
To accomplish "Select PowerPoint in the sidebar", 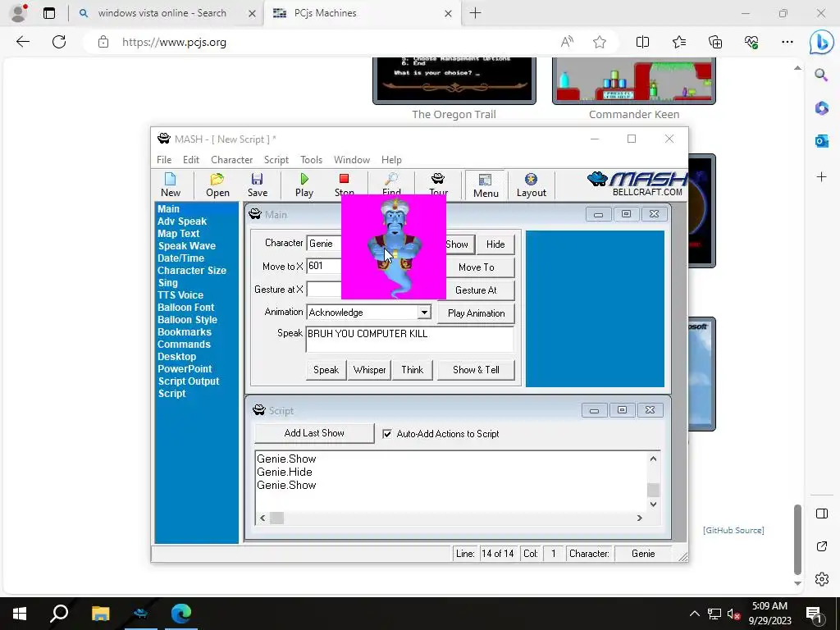I will [185, 369].
